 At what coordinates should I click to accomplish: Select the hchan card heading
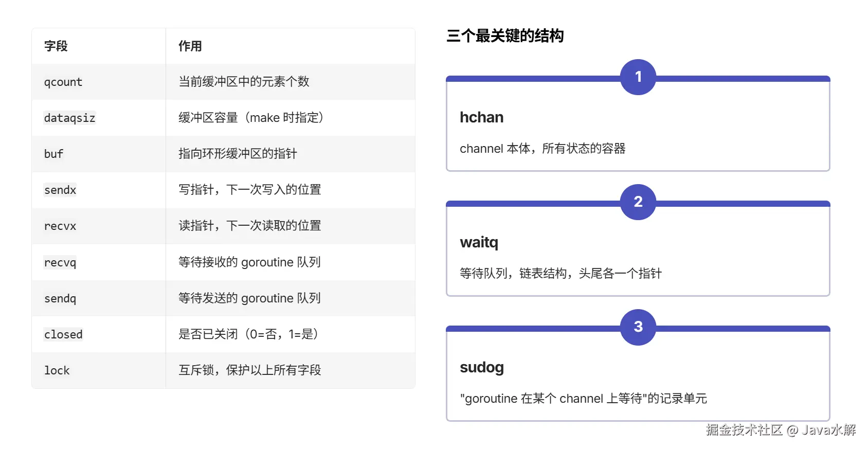pyautogui.click(x=481, y=117)
